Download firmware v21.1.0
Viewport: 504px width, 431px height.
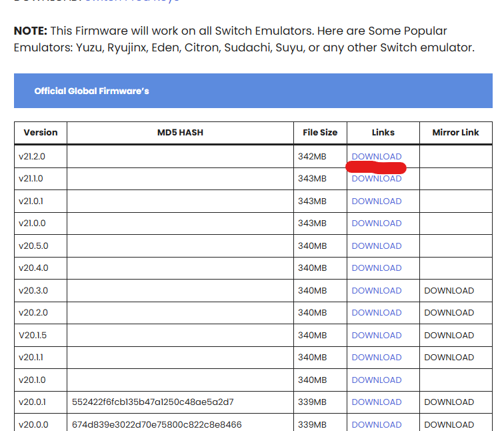pyautogui.click(x=377, y=179)
